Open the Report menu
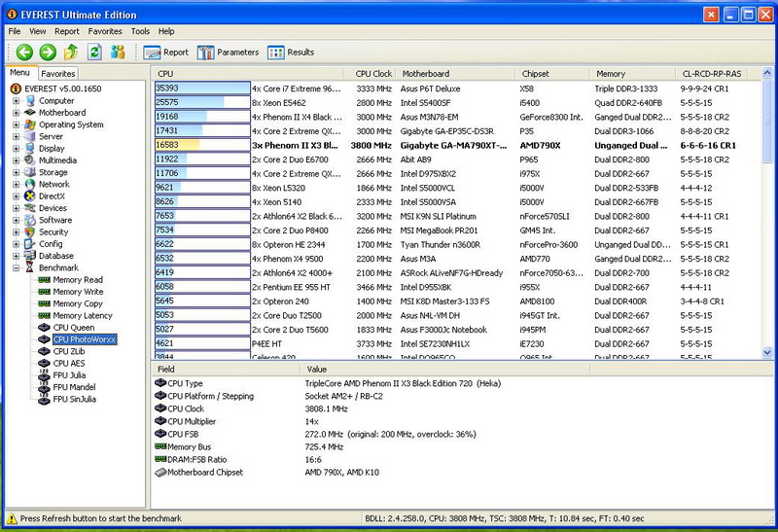 (67, 31)
